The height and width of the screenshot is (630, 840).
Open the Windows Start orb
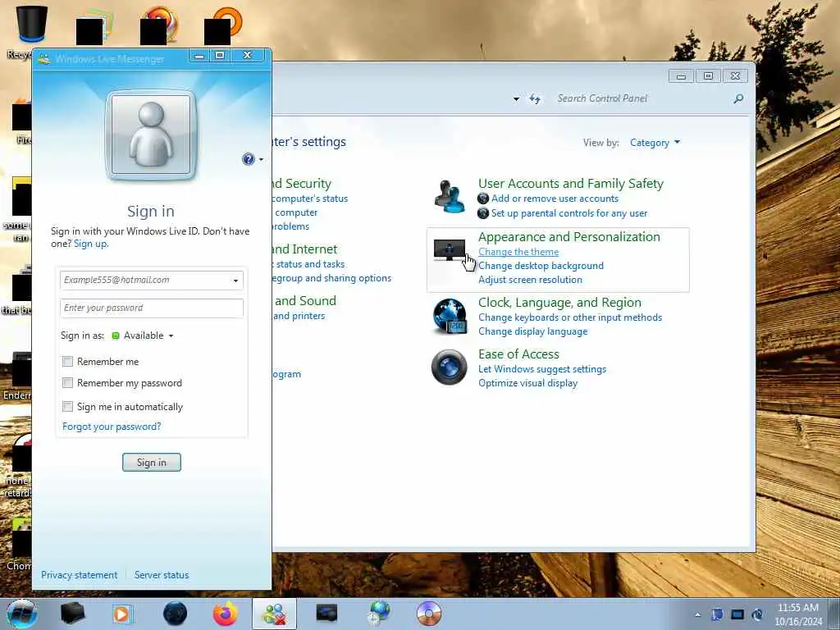tap(22, 614)
